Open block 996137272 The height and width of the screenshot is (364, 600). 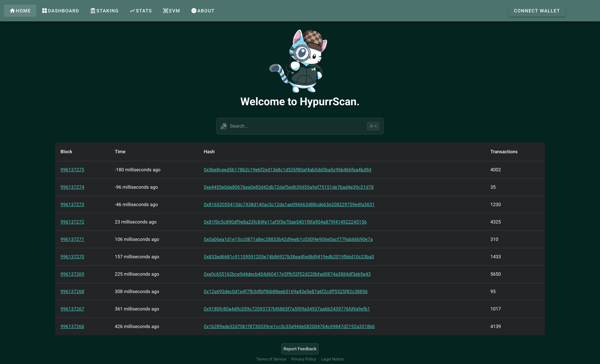(72, 222)
